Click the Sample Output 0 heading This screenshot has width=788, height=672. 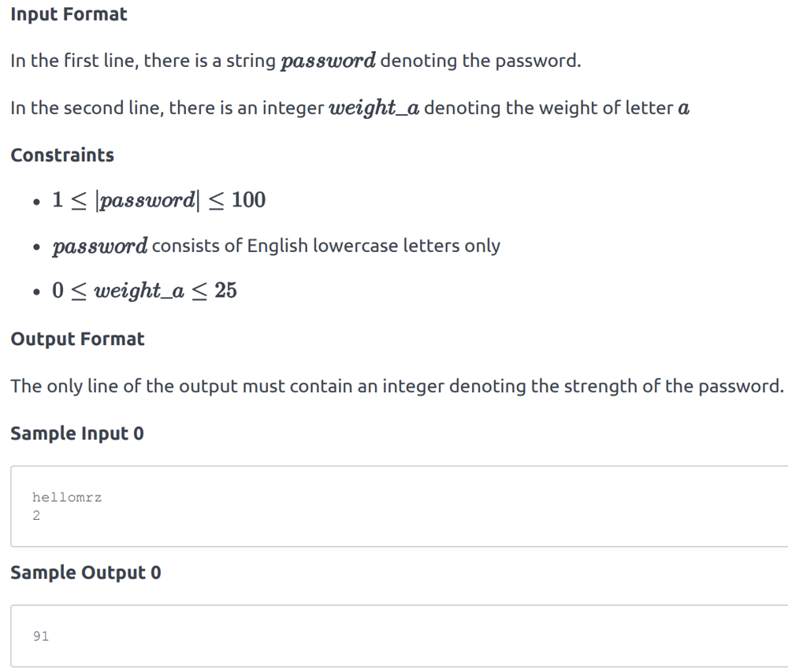tap(85, 573)
